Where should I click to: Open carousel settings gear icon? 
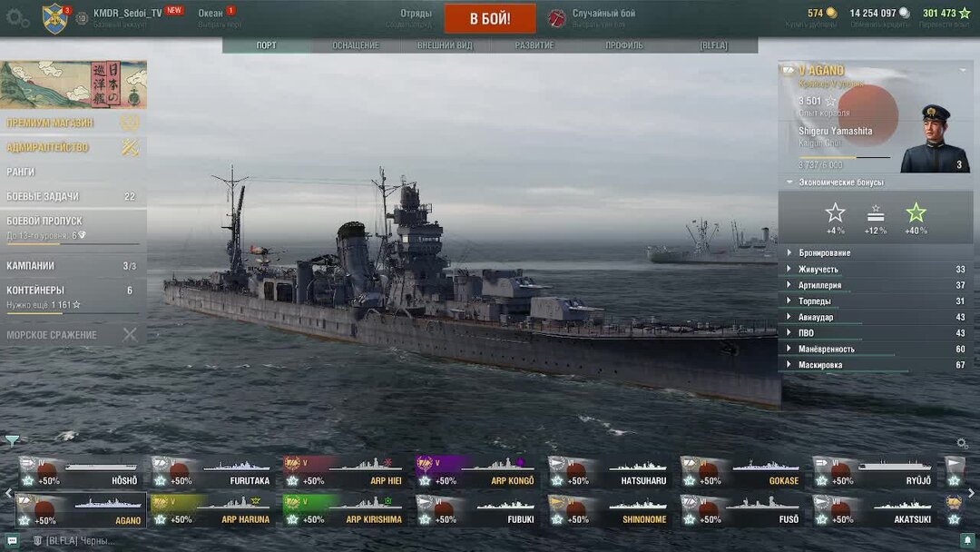point(963,443)
